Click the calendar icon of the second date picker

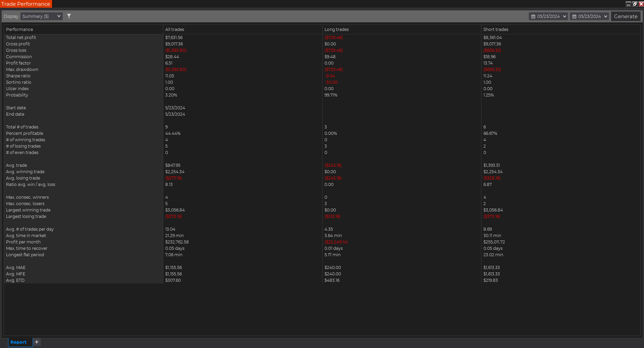pos(575,17)
